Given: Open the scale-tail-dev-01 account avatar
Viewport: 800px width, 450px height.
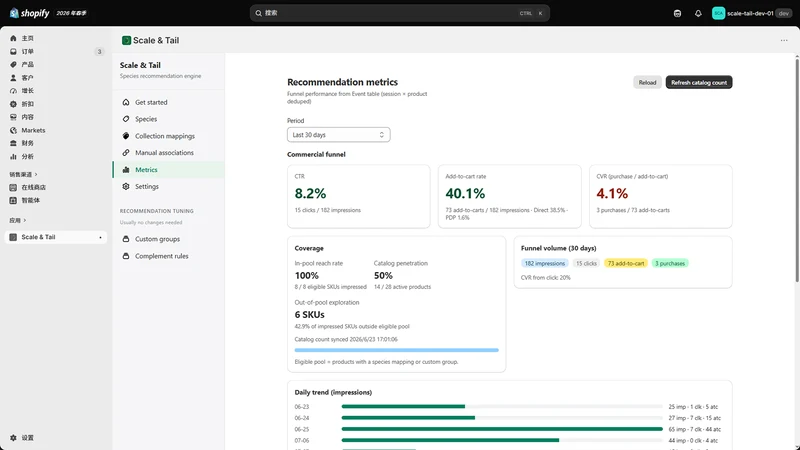Looking at the screenshot, I should pos(718,13).
